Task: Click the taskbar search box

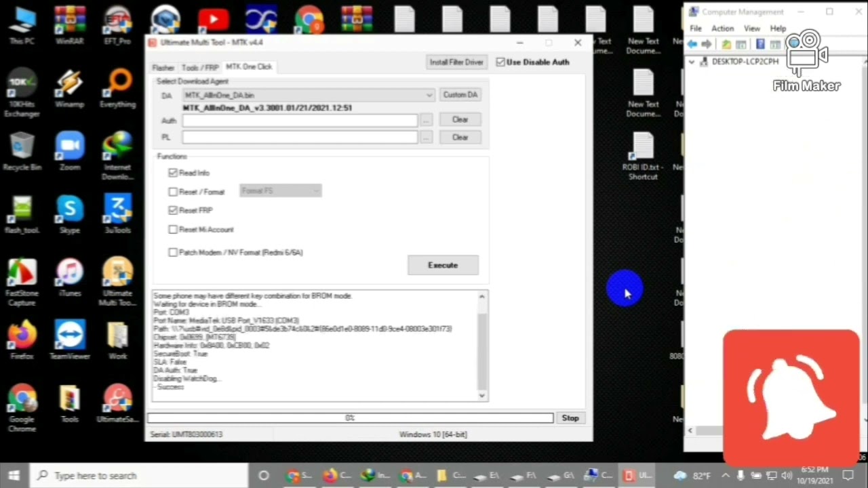Action: coord(140,475)
